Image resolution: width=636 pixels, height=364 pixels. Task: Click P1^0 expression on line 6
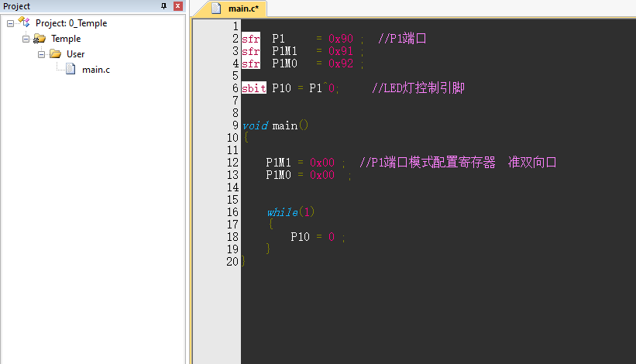pyautogui.click(x=322, y=88)
